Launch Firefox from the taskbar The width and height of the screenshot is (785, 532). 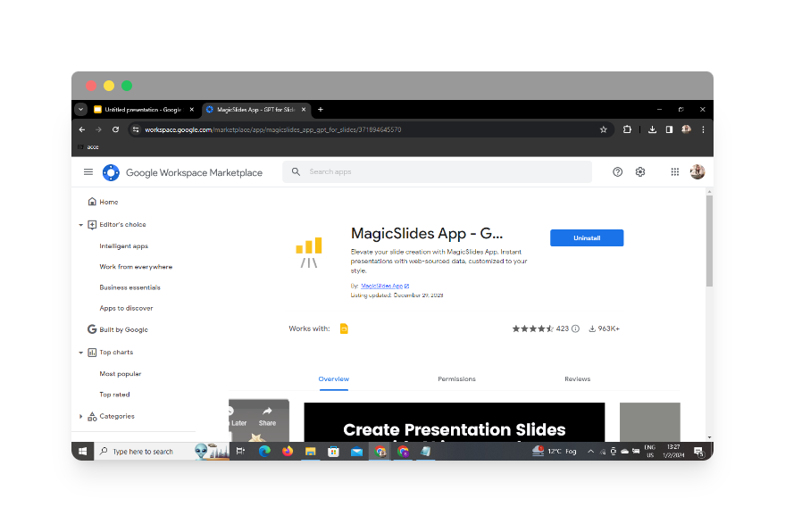[x=288, y=452]
